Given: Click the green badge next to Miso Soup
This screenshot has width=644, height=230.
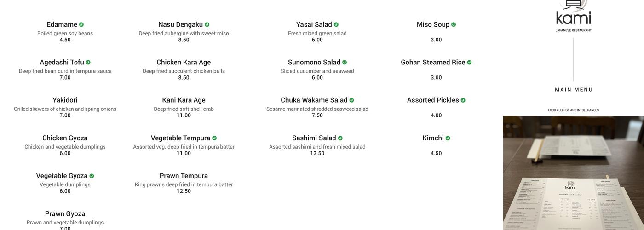Looking at the screenshot, I should pos(454,25).
